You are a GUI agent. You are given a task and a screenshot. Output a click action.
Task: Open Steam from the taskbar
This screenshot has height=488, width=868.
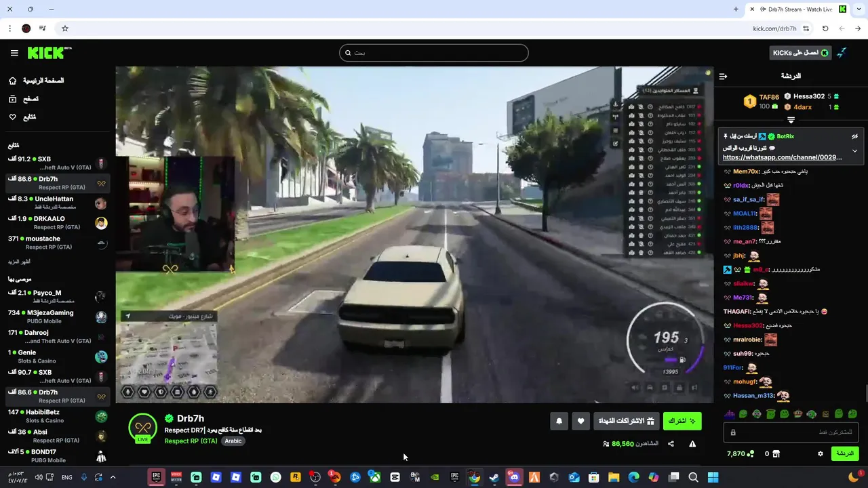tap(494, 477)
